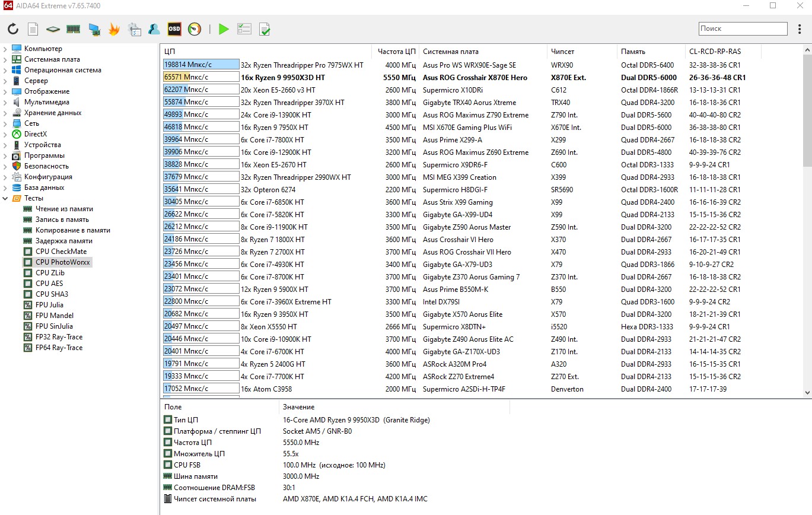
Task: Sort by Системная плата column header
Action: [x=483, y=52]
